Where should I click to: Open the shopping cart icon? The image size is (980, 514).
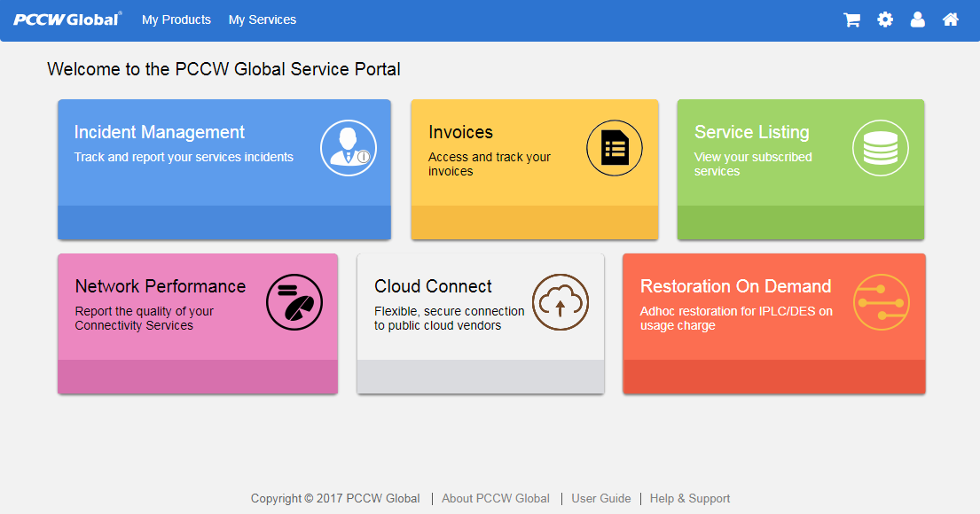(851, 20)
